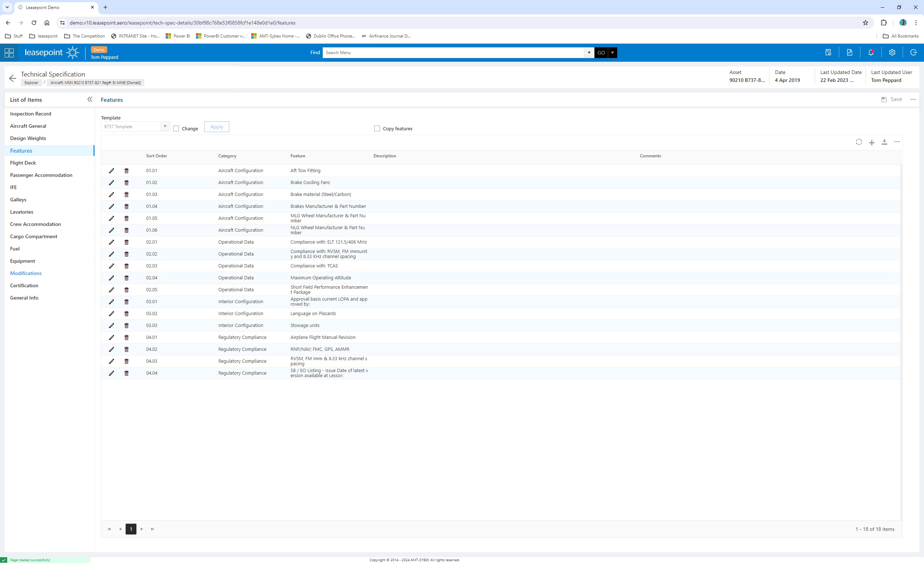
Task: Delete the Airplane Flight Manual Revision row
Action: pos(126,338)
